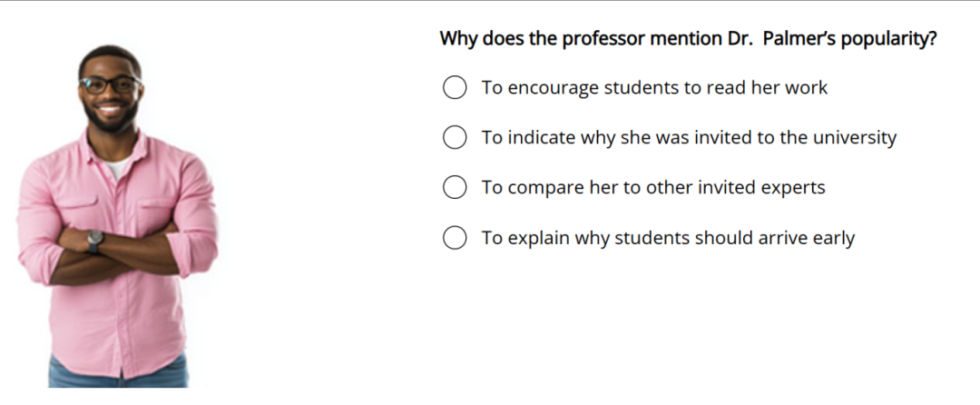This screenshot has height=405, width=980.
Task: Click the professor's smiling face
Action: [x=112, y=93]
